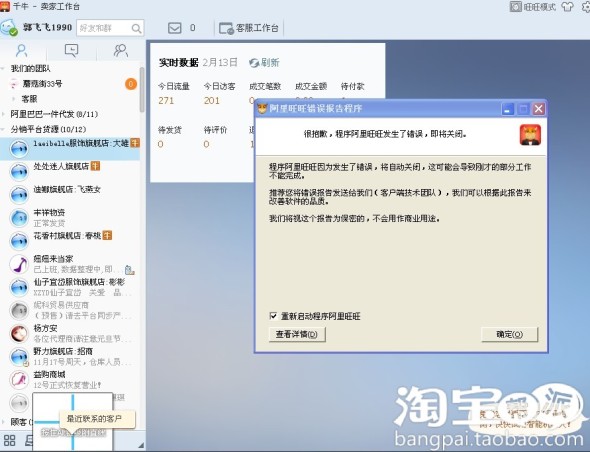This screenshot has height=452, width=590.
Task: Click the red 阿里旺旺 mascot icon in the dialog
Action: click(530, 135)
